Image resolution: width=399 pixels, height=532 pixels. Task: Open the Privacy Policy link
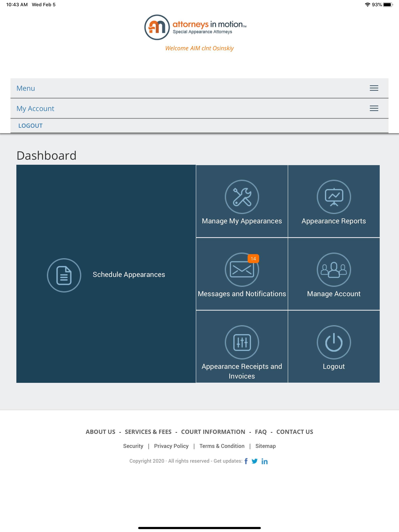(171, 446)
